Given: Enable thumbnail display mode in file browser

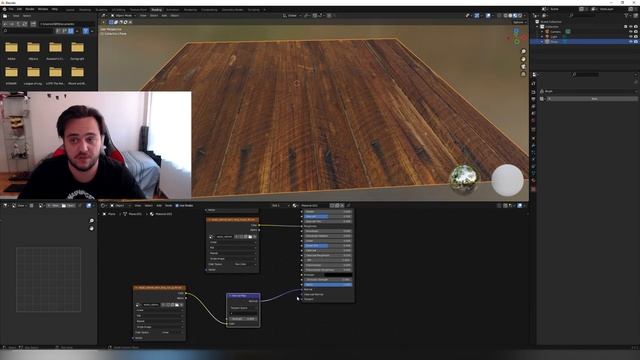Looking at the screenshot, I should click(71, 31).
